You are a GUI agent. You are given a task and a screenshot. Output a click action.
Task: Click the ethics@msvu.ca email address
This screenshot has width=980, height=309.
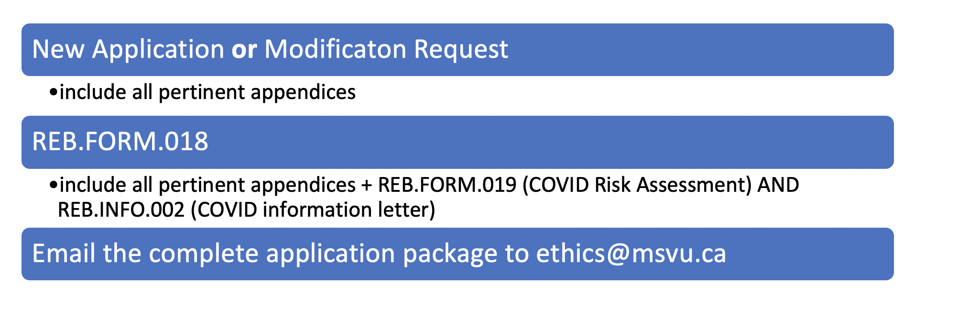(x=631, y=254)
